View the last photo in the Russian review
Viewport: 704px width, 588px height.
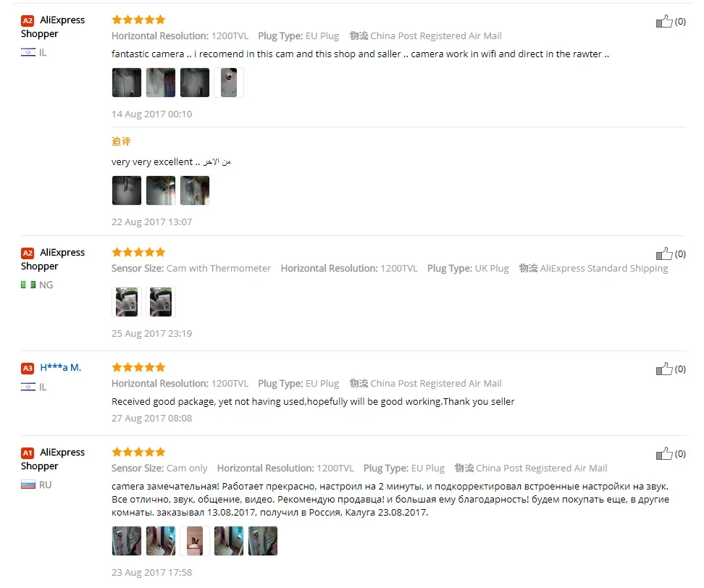(x=263, y=541)
